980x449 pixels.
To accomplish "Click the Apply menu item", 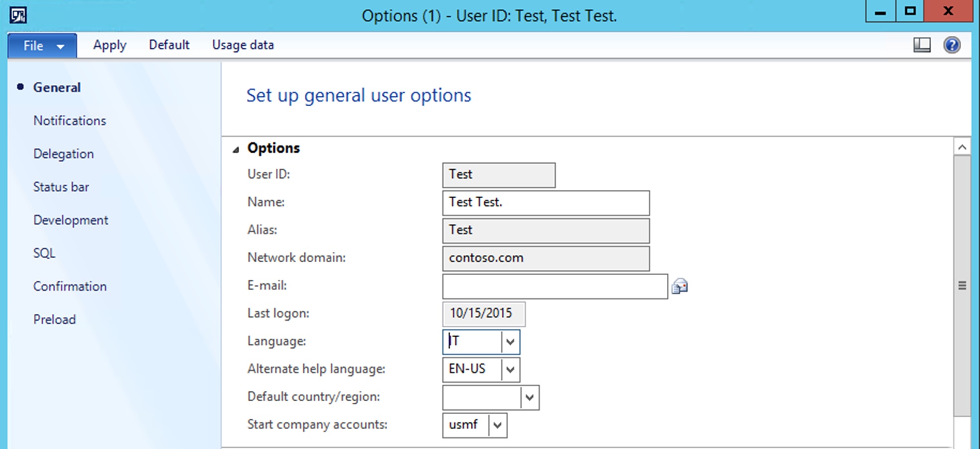I will click(109, 45).
